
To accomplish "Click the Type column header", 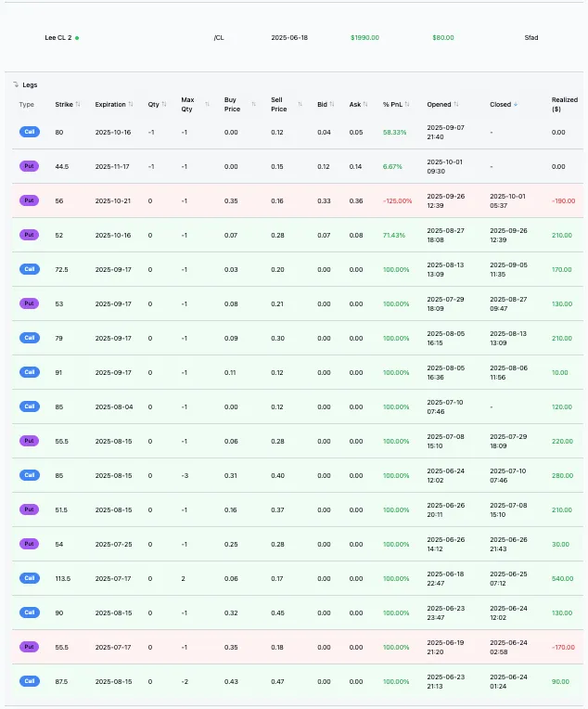I will (27, 105).
